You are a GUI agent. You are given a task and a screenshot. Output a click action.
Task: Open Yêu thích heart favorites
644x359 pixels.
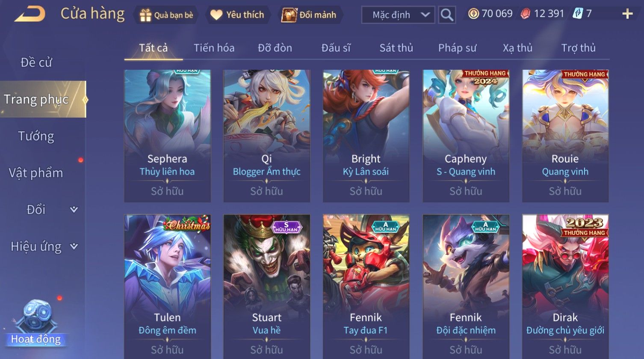tap(216, 15)
